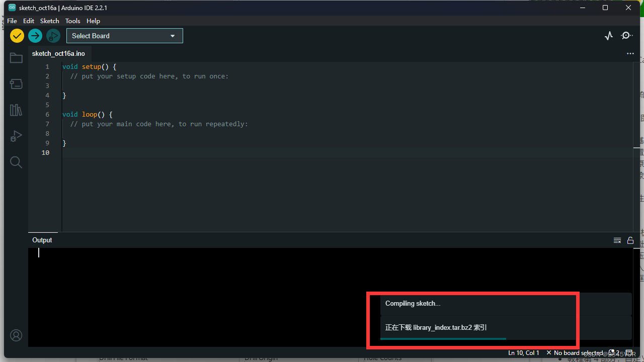Click the void loop() code line

[x=88, y=115]
